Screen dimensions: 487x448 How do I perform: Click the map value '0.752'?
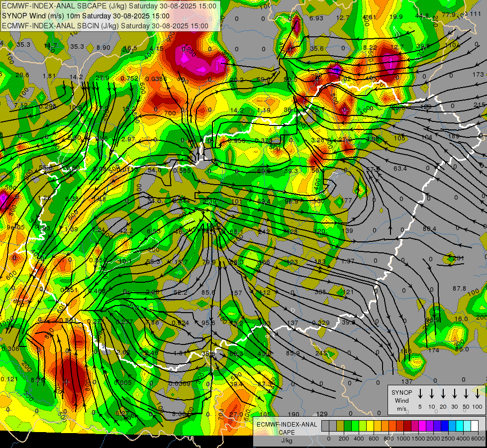coord(129,78)
